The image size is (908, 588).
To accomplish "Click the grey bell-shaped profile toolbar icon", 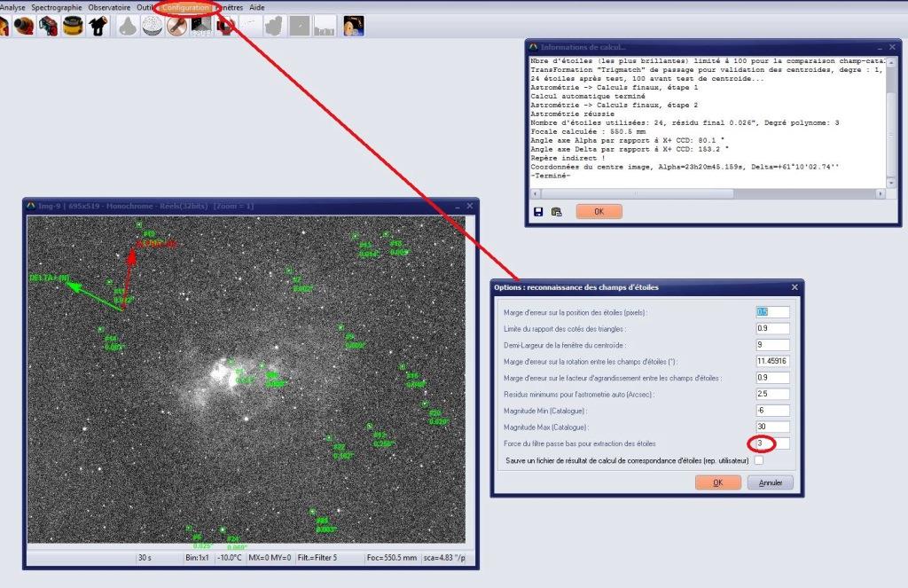I will pos(127,26).
